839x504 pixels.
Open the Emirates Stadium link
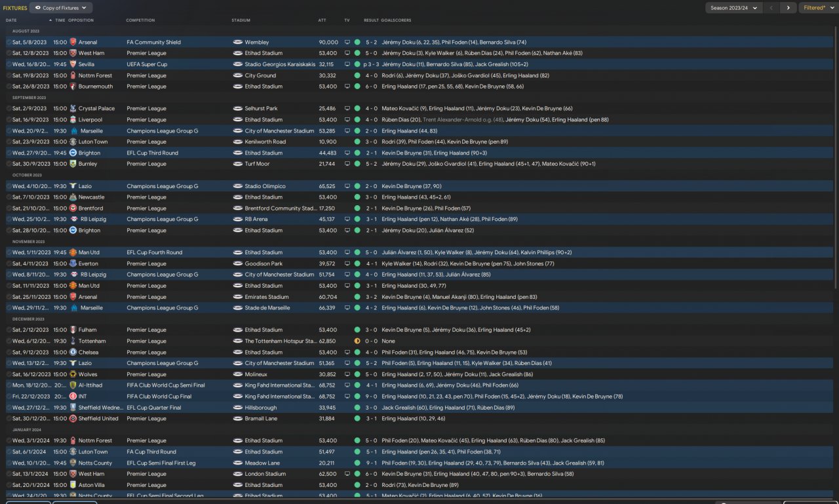[x=267, y=297]
